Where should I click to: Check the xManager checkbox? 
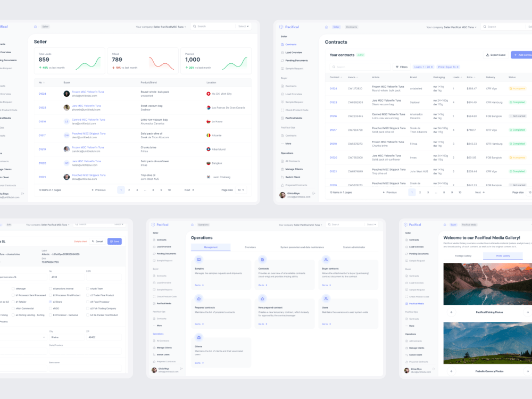pyautogui.click(x=13, y=289)
